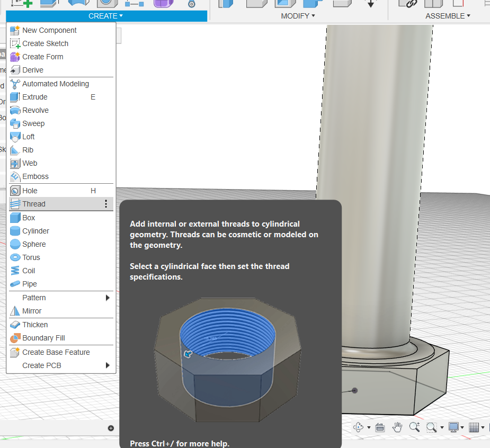
Task: Choose Extrude in the Create menu
Action: pos(35,97)
